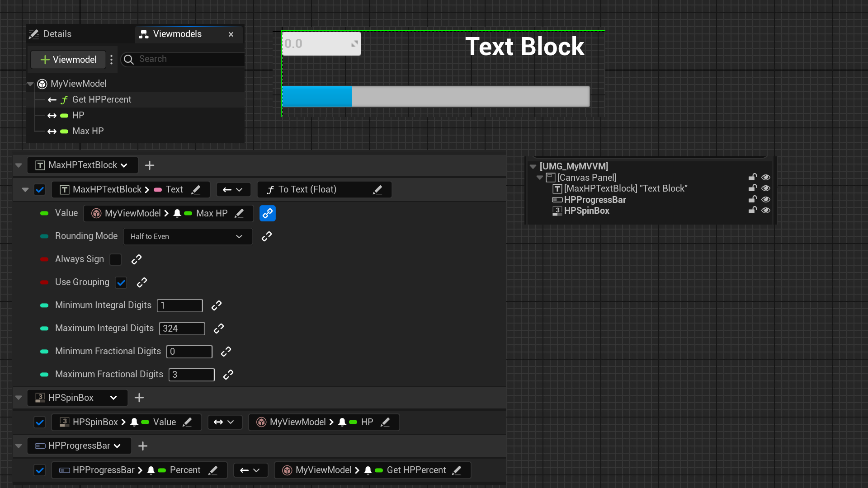Image resolution: width=868 pixels, height=488 pixels.
Task: Open the Viewmodel options three-dot menu
Action: pos(111,60)
